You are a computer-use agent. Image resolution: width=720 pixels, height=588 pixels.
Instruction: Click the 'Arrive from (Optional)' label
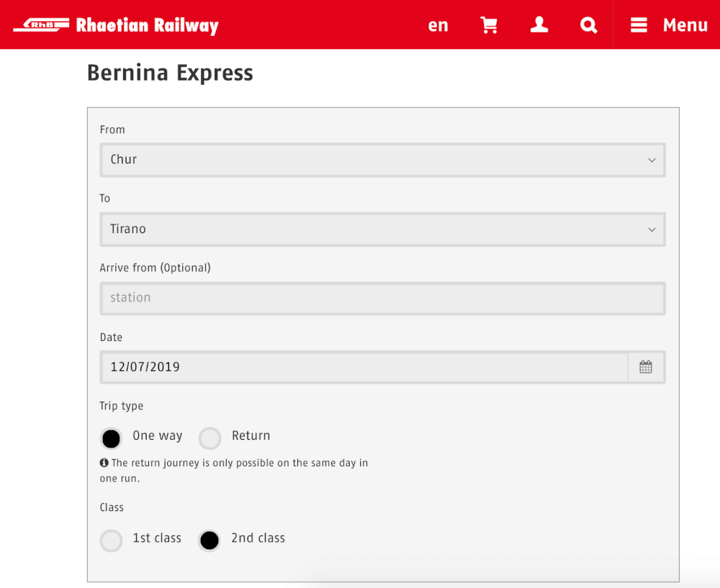click(x=156, y=268)
